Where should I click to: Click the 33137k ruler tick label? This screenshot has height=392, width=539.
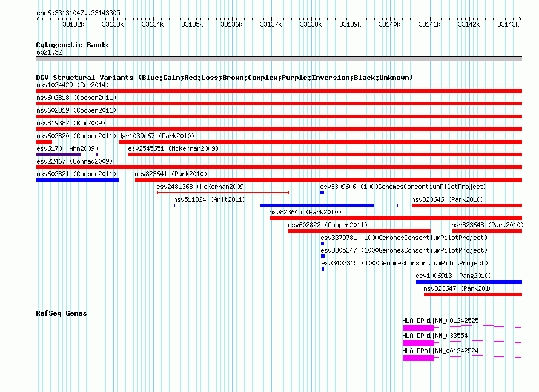point(271,24)
